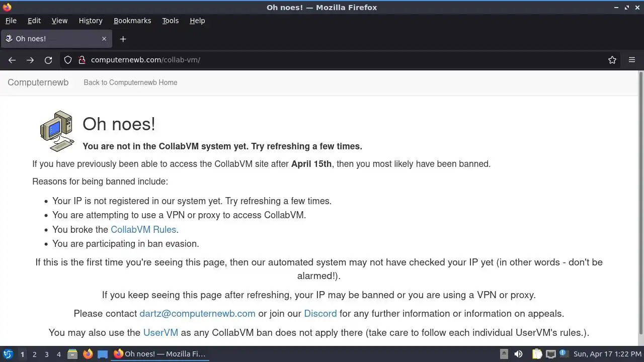644x362 pixels.
Task: Switch to workspace 3
Action: coord(46,354)
